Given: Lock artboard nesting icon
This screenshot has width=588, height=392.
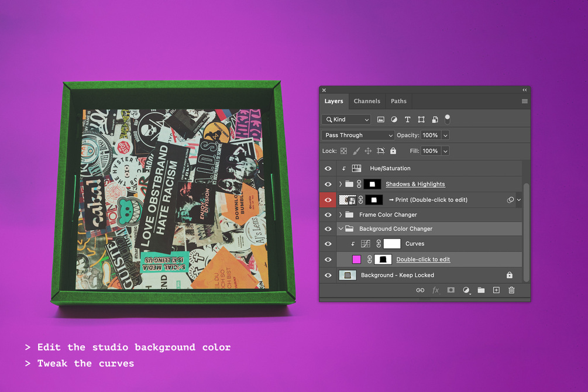Looking at the screenshot, I should 381,151.
